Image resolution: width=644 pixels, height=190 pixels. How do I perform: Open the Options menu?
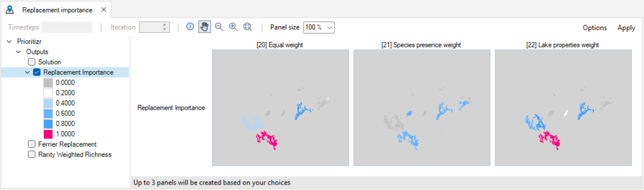[x=595, y=27]
